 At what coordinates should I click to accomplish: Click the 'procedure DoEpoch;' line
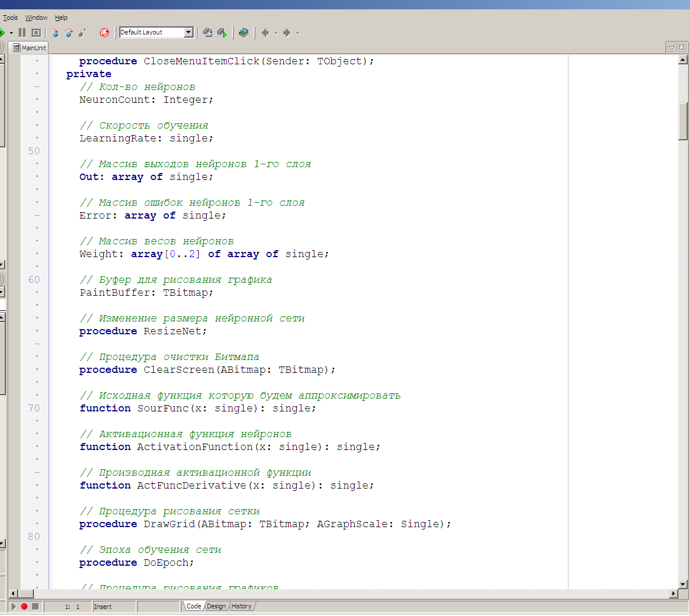pyautogui.click(x=136, y=563)
